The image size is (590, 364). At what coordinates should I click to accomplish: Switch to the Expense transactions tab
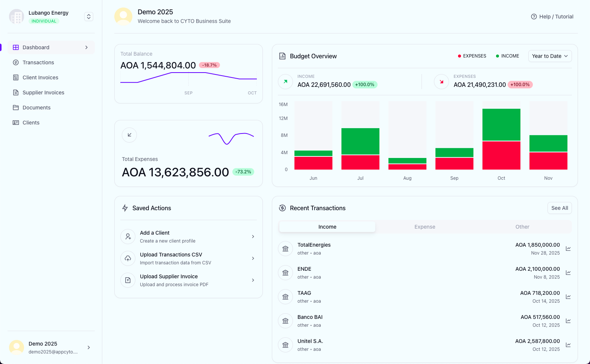pyautogui.click(x=425, y=227)
